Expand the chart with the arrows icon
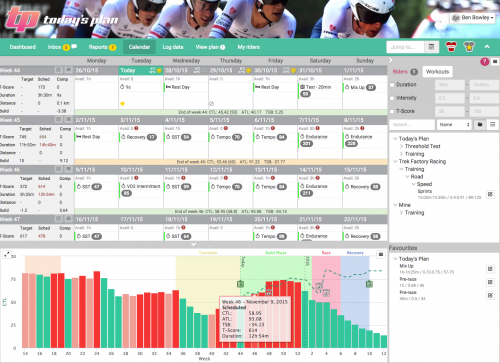 (6, 255)
